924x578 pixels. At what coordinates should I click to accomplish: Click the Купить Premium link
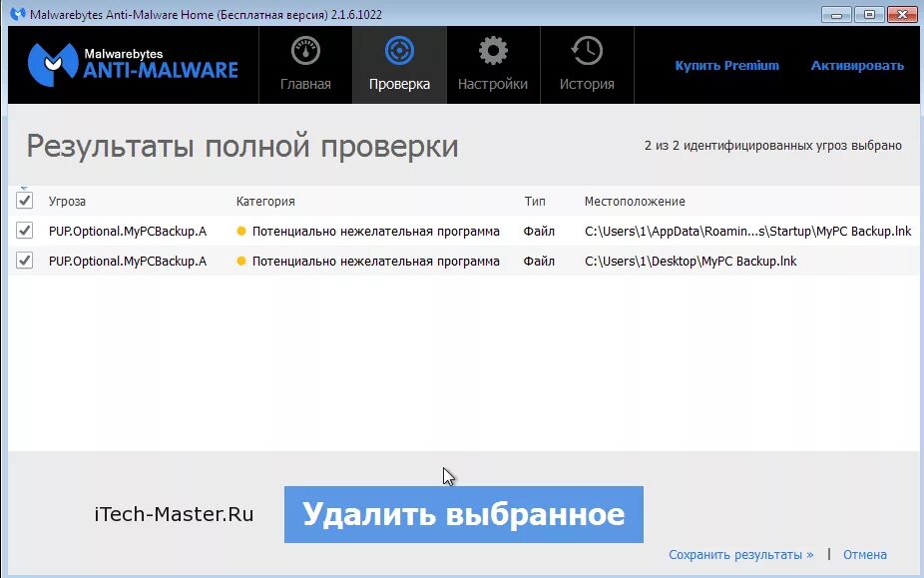tap(726, 66)
